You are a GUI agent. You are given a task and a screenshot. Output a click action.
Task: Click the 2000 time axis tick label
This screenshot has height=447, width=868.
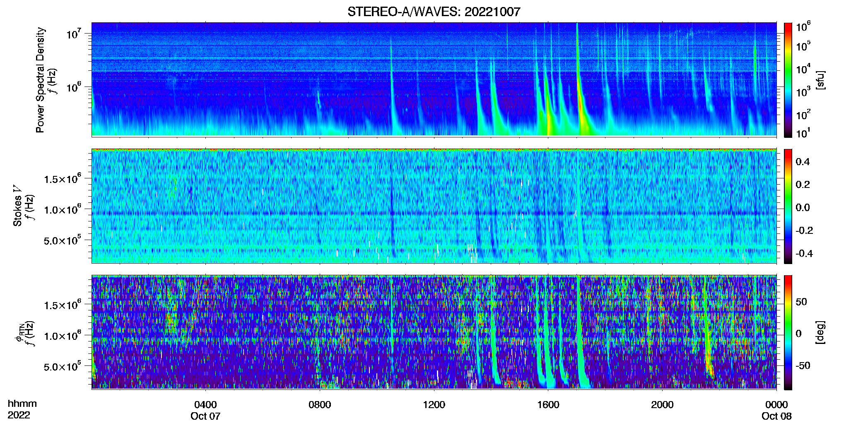[x=662, y=405]
